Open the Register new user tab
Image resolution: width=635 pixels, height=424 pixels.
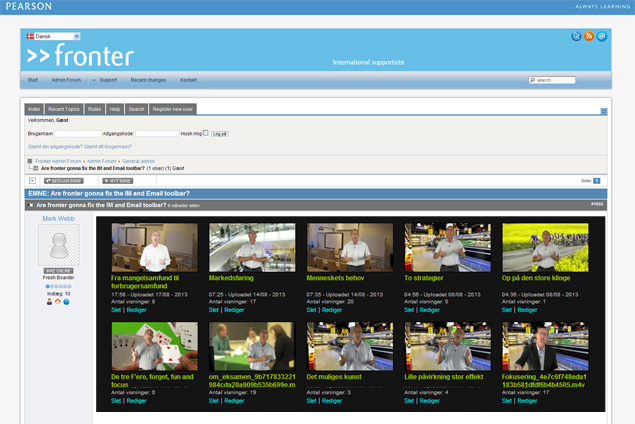pos(173,109)
